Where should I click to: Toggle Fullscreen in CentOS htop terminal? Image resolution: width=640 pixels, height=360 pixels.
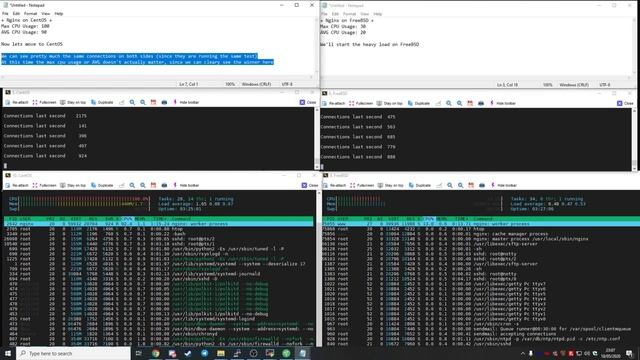(44, 185)
